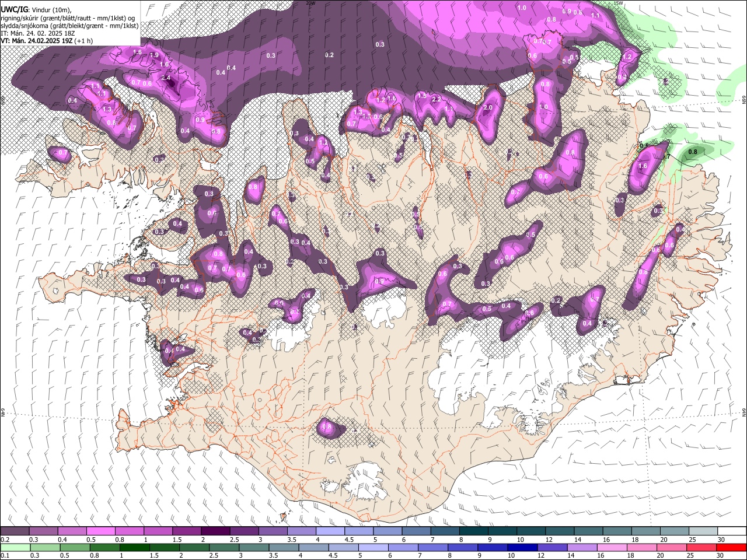
Task: Click the 'rigning/skúrir' legend description line
Action: point(68,18)
